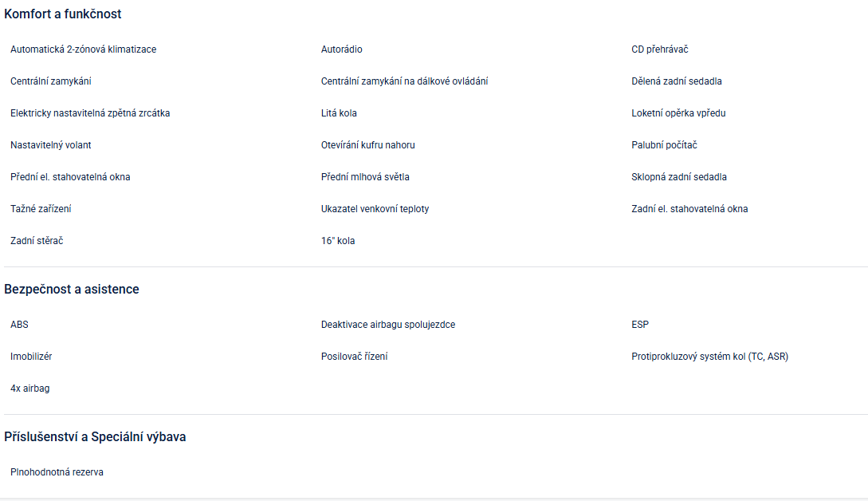Viewport: 868px width, 501px height.
Task: Click the 'Bezpečnost a asistence' heading
Action: pos(72,290)
